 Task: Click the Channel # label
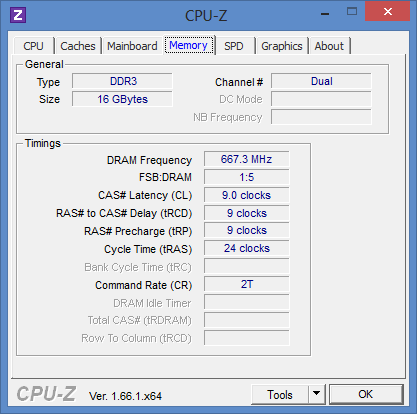coord(239,82)
